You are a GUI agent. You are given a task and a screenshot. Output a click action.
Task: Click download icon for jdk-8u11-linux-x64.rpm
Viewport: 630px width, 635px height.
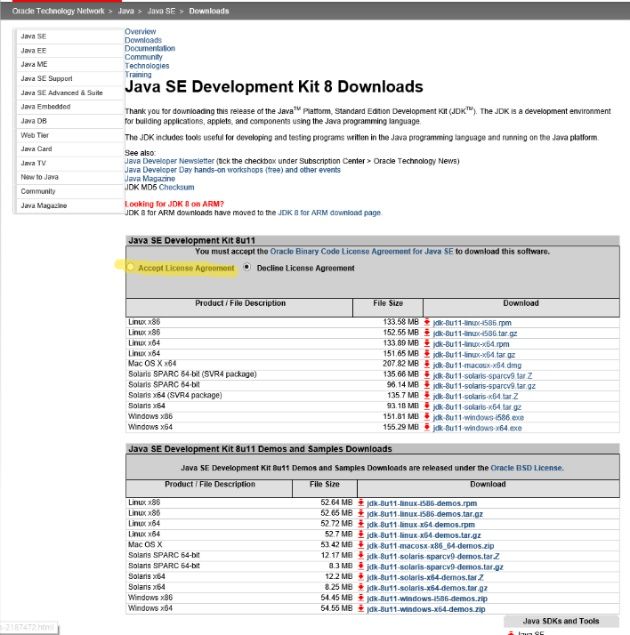tap(427, 343)
